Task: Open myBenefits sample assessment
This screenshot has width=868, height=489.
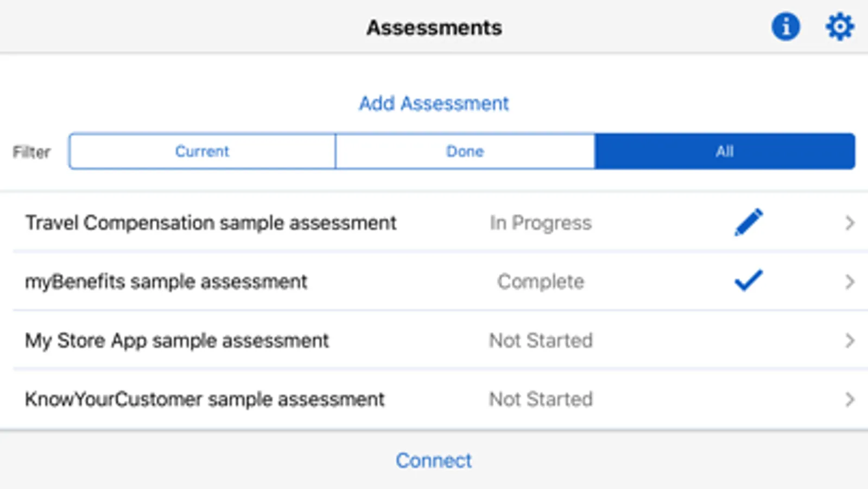Action: pos(166,281)
